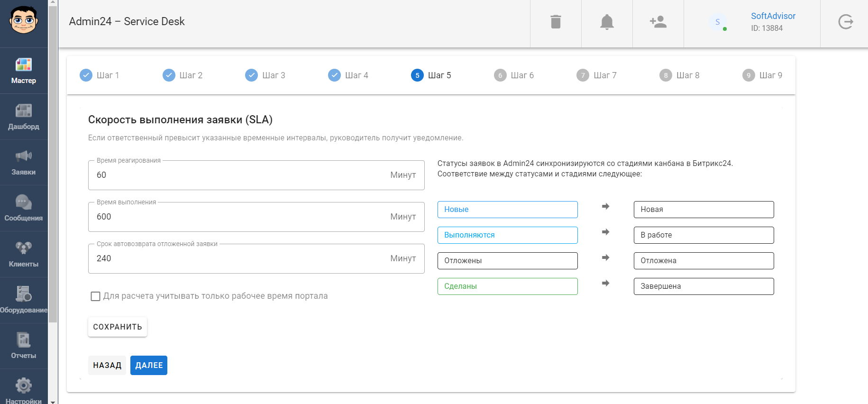The width and height of the screenshot is (868, 404).
Task: Click the Сделаны status box
Action: point(508,286)
